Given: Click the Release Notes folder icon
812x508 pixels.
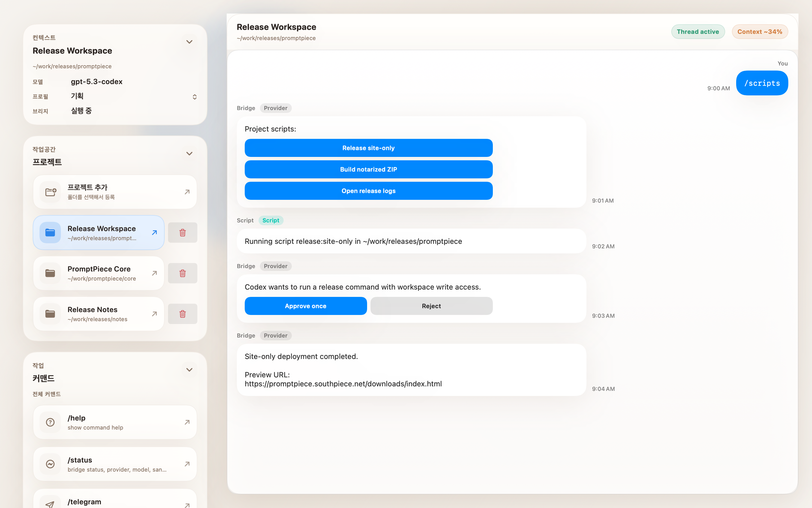Looking at the screenshot, I should coord(50,314).
